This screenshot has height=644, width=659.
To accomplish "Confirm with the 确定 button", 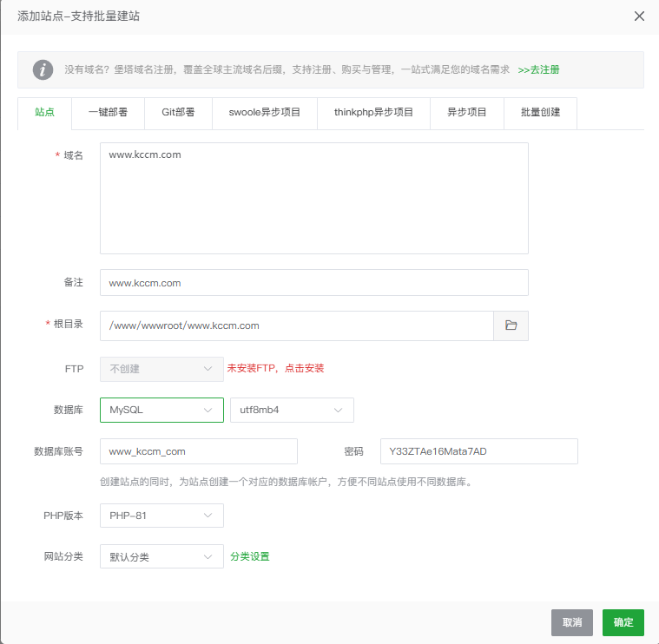I will tap(623, 622).
